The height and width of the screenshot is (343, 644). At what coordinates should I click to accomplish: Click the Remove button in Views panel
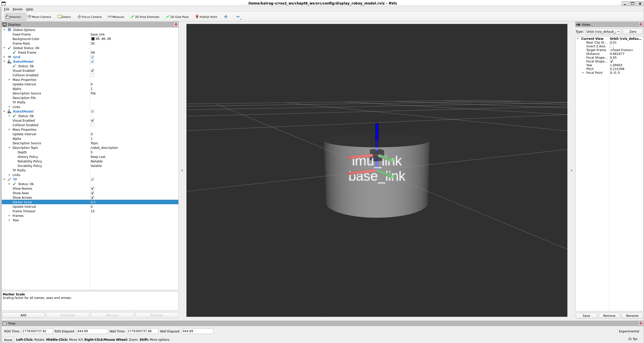pos(609,316)
